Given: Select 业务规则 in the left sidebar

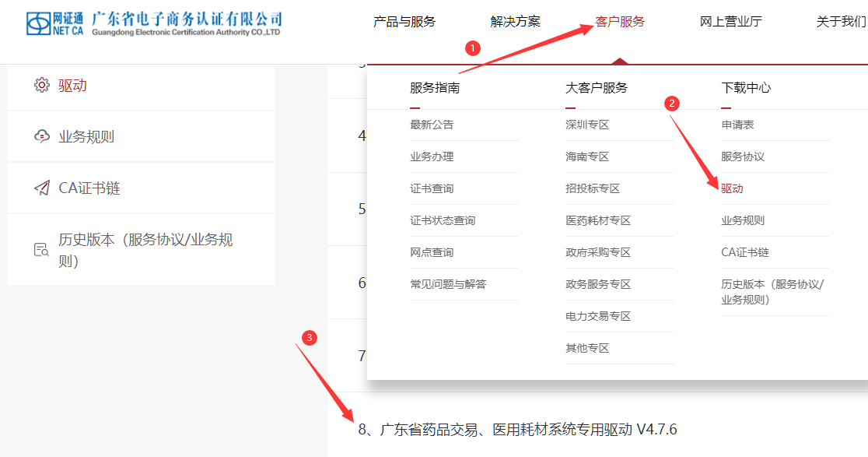Looking at the screenshot, I should pyautogui.click(x=86, y=137).
